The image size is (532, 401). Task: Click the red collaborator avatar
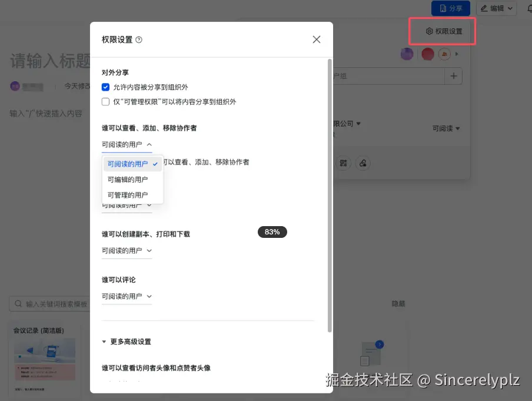click(x=427, y=54)
